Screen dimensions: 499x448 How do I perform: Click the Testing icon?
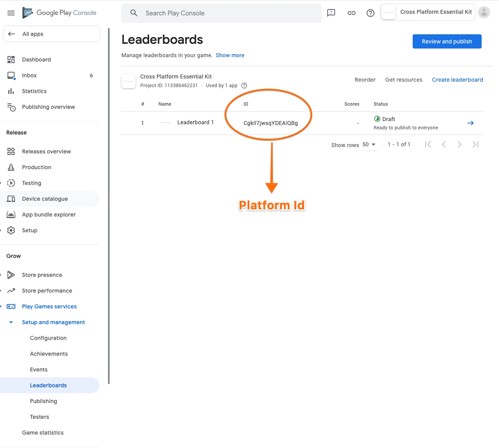pyautogui.click(x=11, y=183)
